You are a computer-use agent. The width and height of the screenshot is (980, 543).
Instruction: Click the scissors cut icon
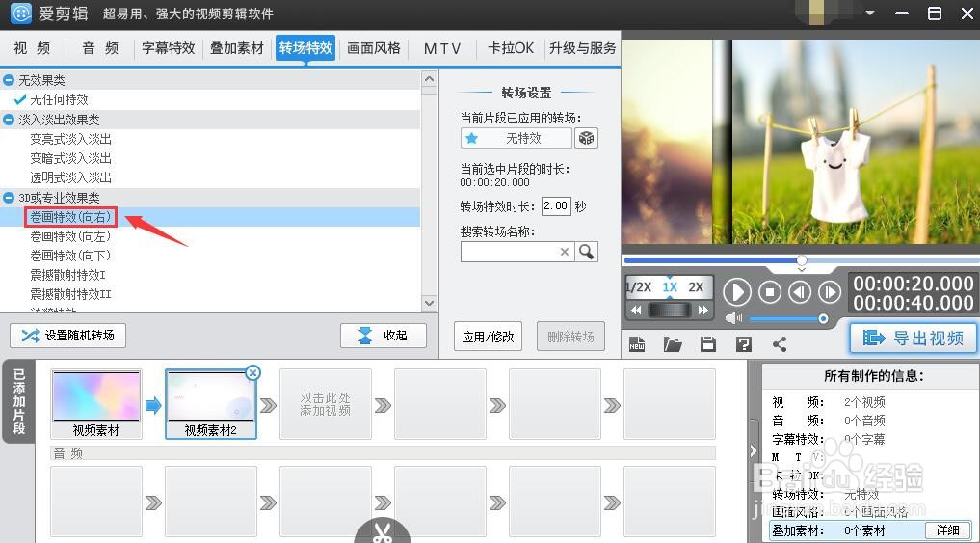click(x=382, y=532)
